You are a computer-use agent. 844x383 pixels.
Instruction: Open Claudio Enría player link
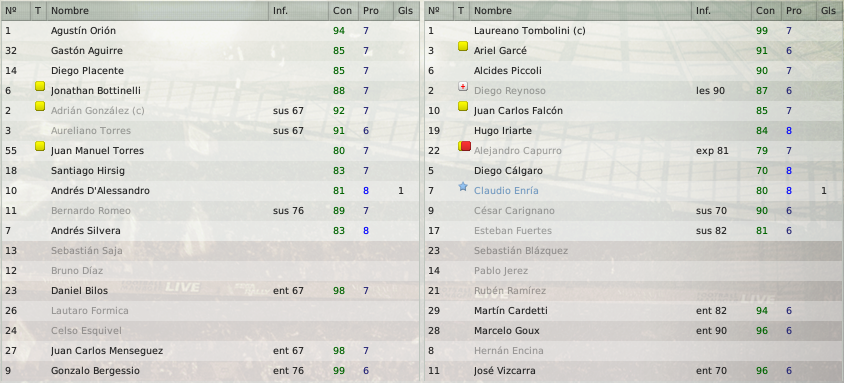(506, 191)
